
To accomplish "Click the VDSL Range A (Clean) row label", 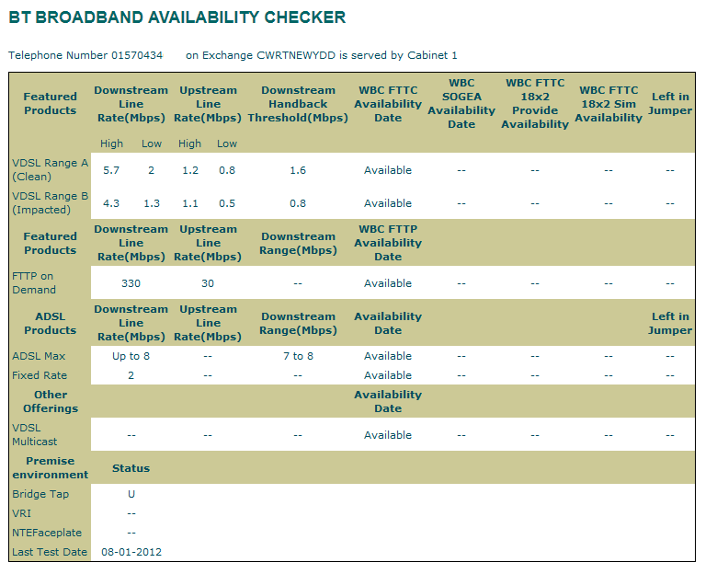I will click(51, 169).
